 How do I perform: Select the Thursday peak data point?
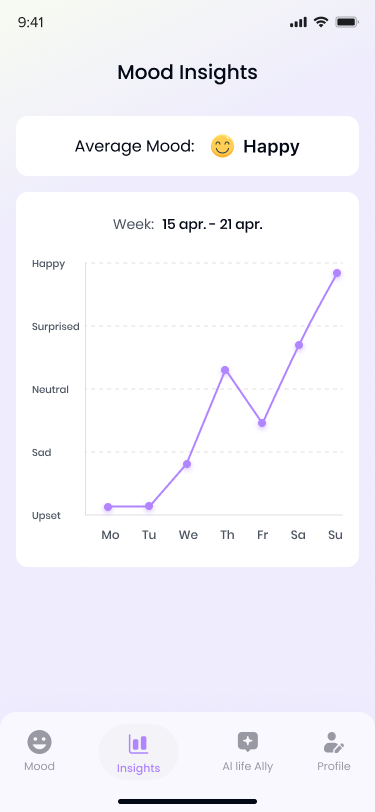pos(225,370)
